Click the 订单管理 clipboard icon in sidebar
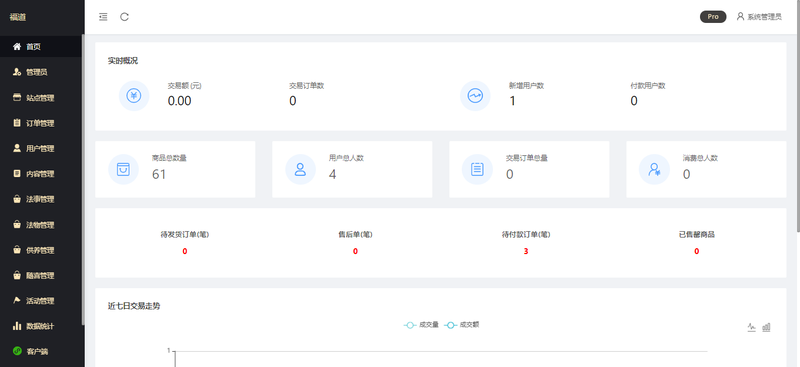Image resolution: width=800 pixels, height=367 pixels. click(17, 123)
